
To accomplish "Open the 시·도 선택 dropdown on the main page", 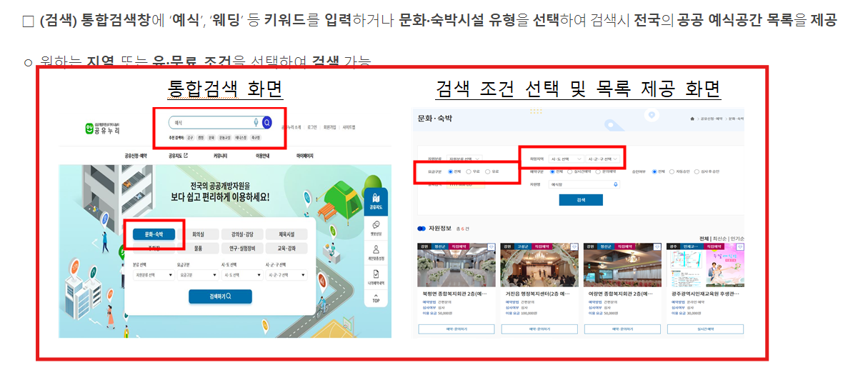I will [x=242, y=275].
